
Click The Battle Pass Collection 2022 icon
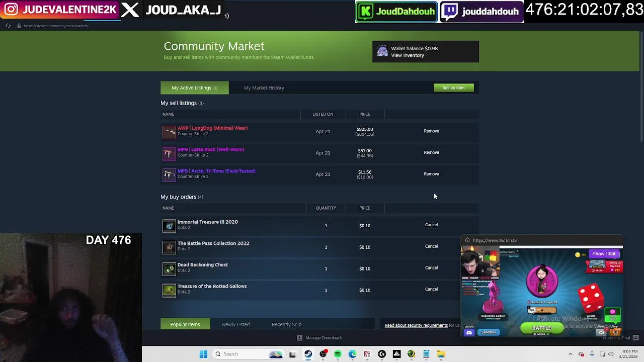tap(169, 247)
